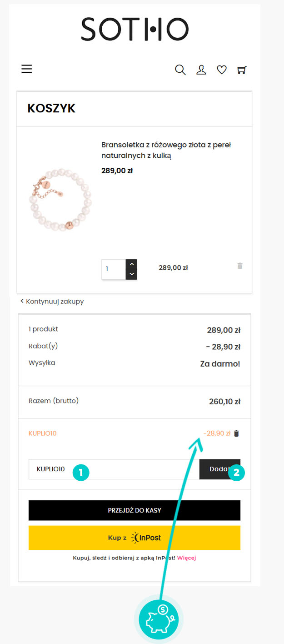Follow the Więcej link
This screenshot has width=284, height=644.
(186, 558)
